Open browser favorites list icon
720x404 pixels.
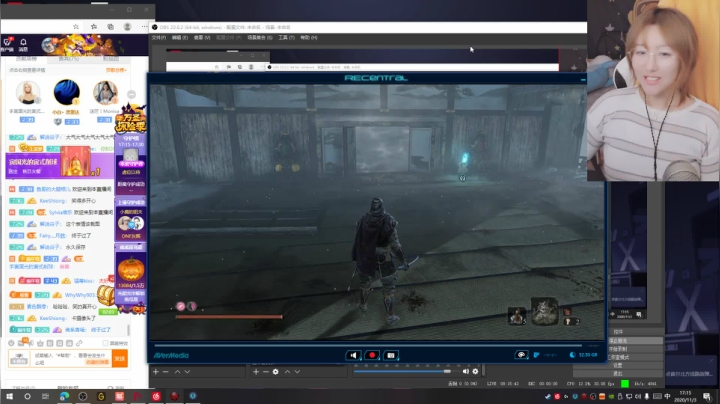94,27
